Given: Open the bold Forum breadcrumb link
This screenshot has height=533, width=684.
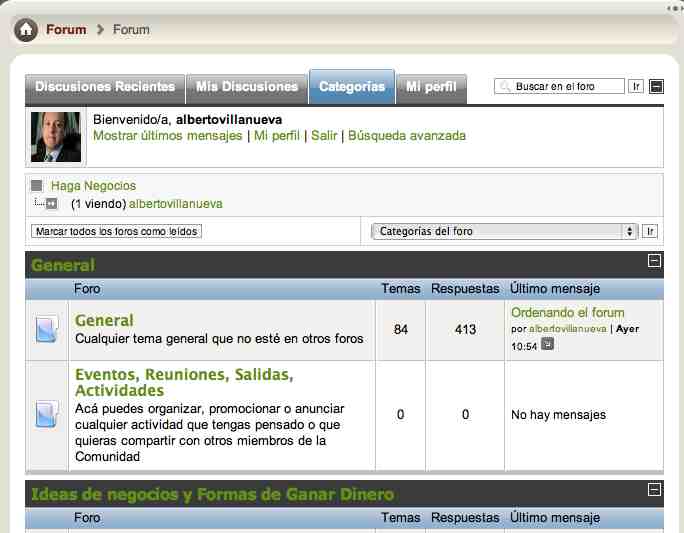Looking at the screenshot, I should click(66, 30).
